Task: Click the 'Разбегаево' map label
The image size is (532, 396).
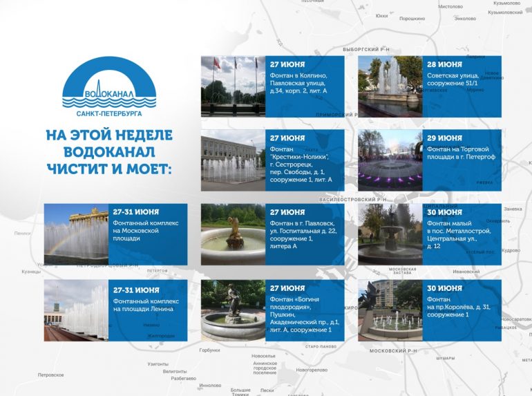Action: point(184,378)
